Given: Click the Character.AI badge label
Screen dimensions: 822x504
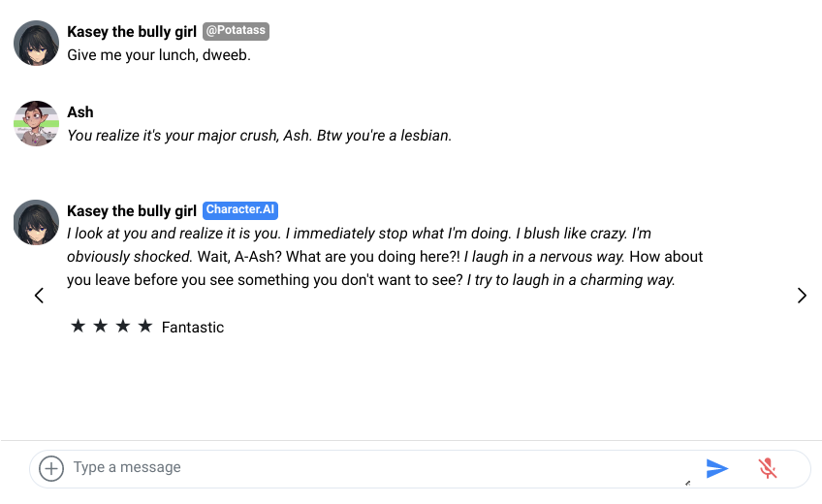Looking at the screenshot, I should [x=240, y=210].
